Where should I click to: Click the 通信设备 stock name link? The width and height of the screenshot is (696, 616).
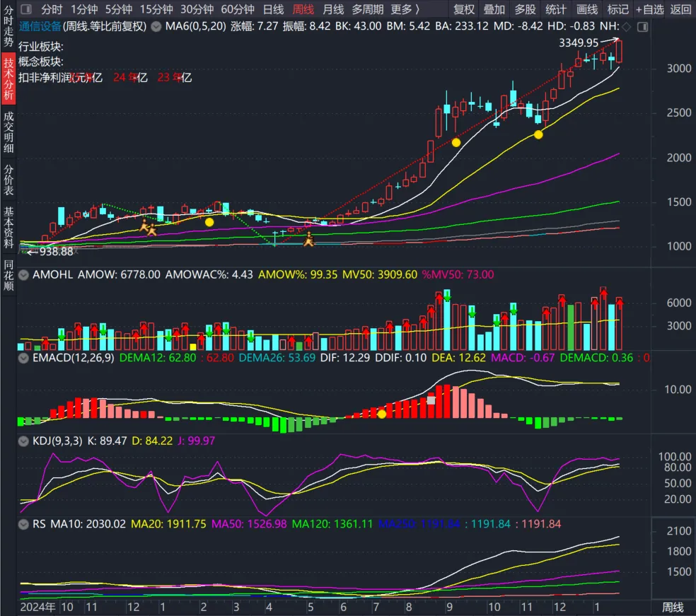coord(40,27)
